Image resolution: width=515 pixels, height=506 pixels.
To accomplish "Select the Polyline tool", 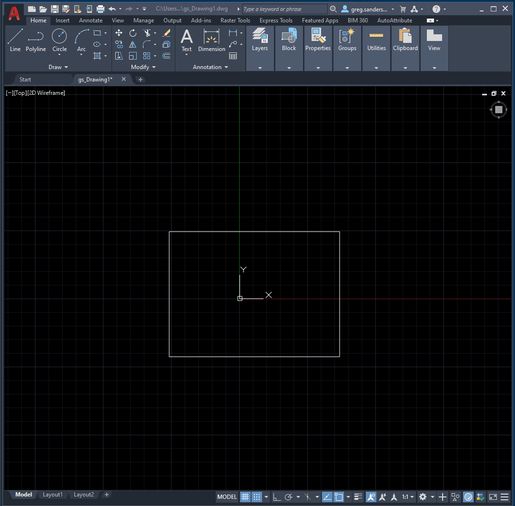I will [36, 40].
